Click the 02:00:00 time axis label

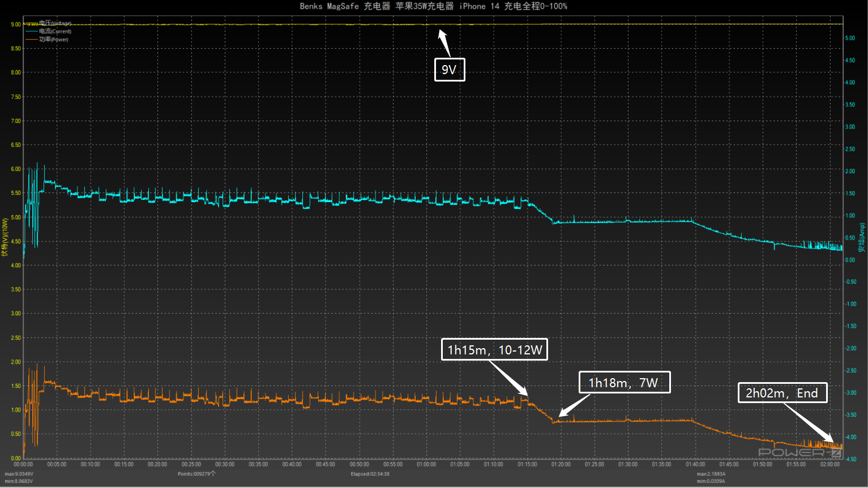[830, 464]
